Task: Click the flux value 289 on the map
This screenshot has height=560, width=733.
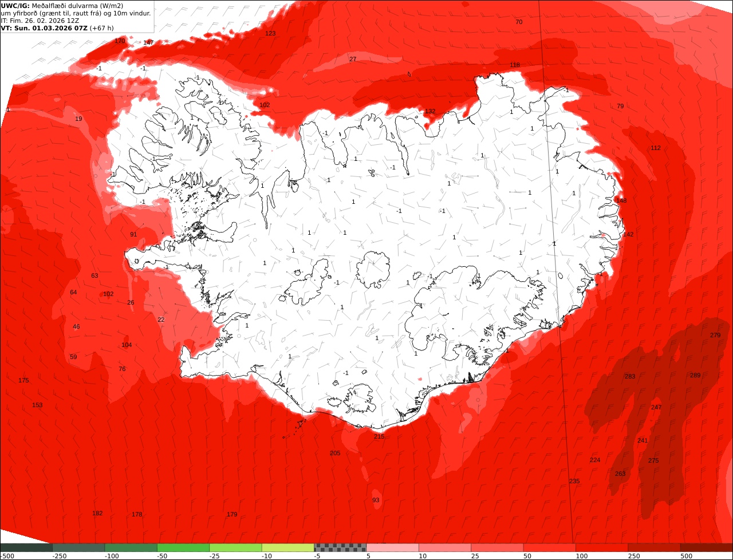Action: click(x=695, y=376)
